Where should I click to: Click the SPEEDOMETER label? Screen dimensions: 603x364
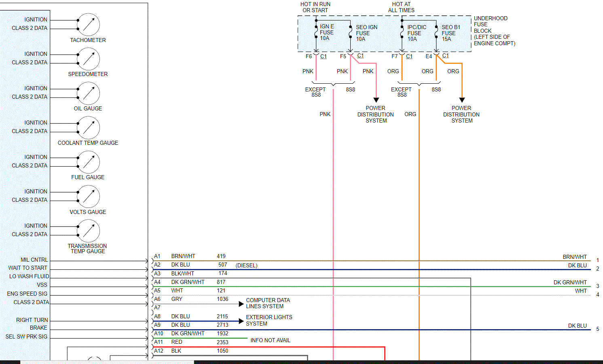(x=88, y=74)
